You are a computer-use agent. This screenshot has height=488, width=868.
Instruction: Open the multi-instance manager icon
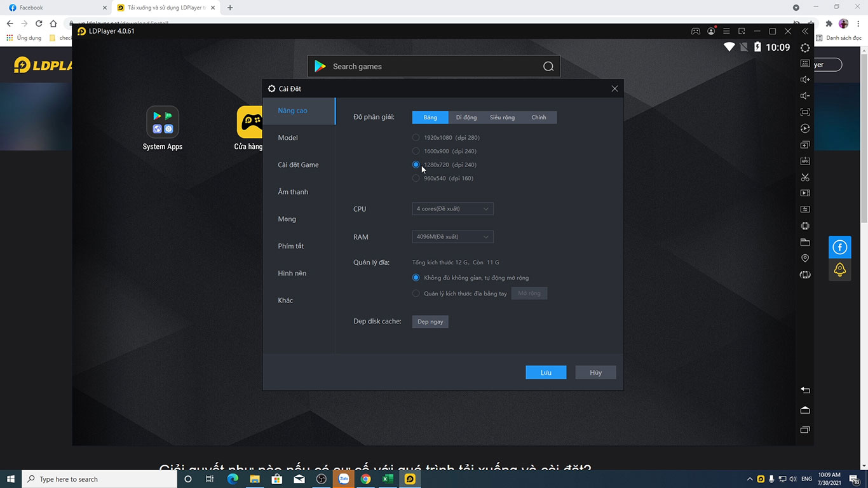[x=805, y=145]
